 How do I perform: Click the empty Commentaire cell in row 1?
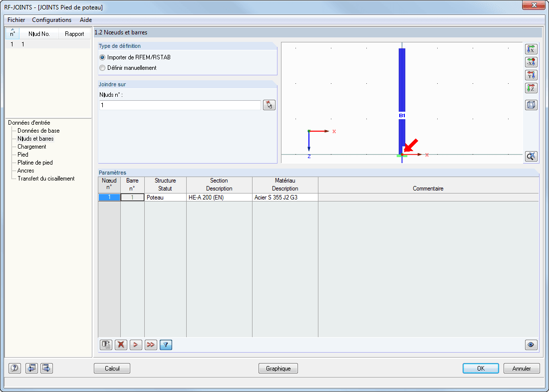click(x=428, y=197)
